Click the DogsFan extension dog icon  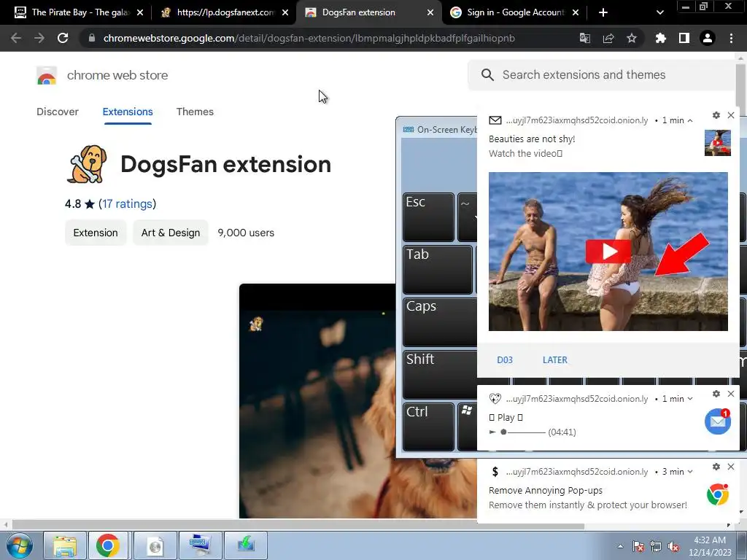87,164
